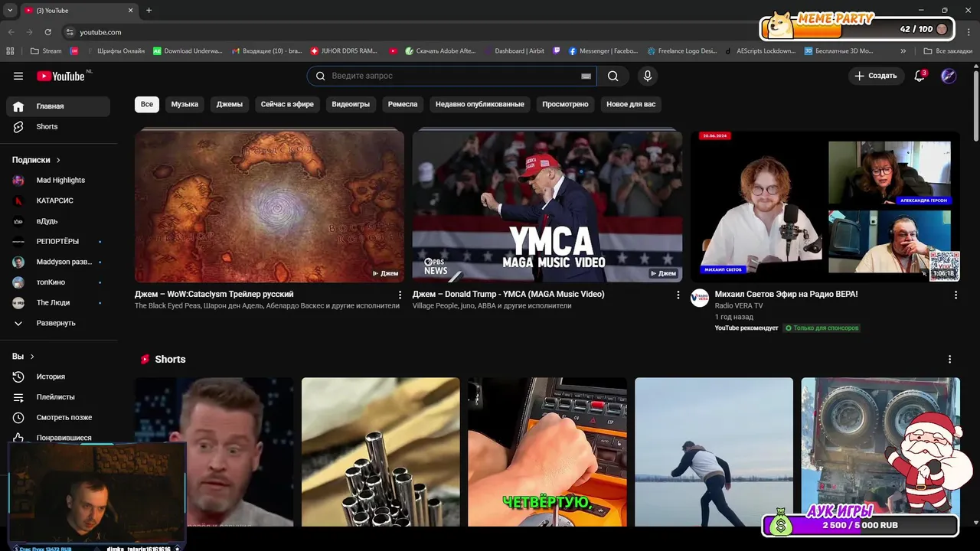
Task: Open Dashboard | Airbit bookmark
Action: click(514, 51)
